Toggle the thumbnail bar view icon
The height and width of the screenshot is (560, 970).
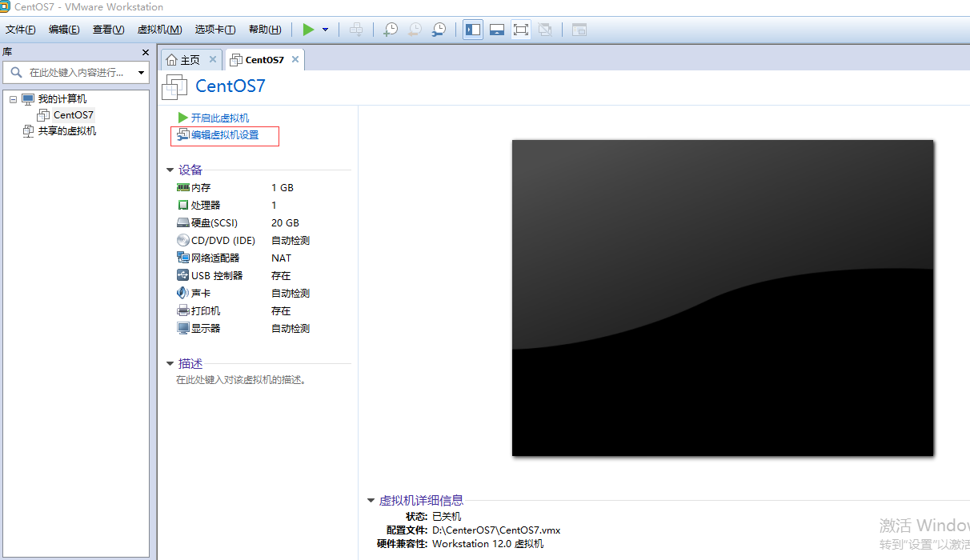click(497, 30)
